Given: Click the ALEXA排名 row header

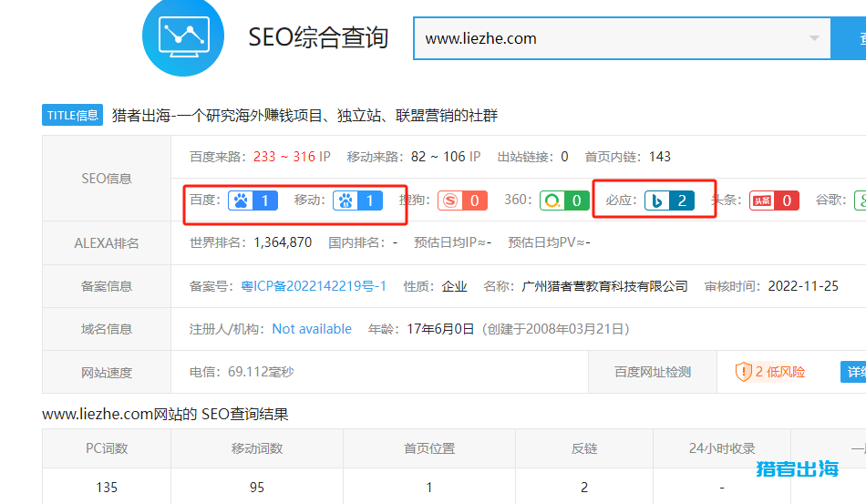Looking at the screenshot, I should [x=107, y=243].
